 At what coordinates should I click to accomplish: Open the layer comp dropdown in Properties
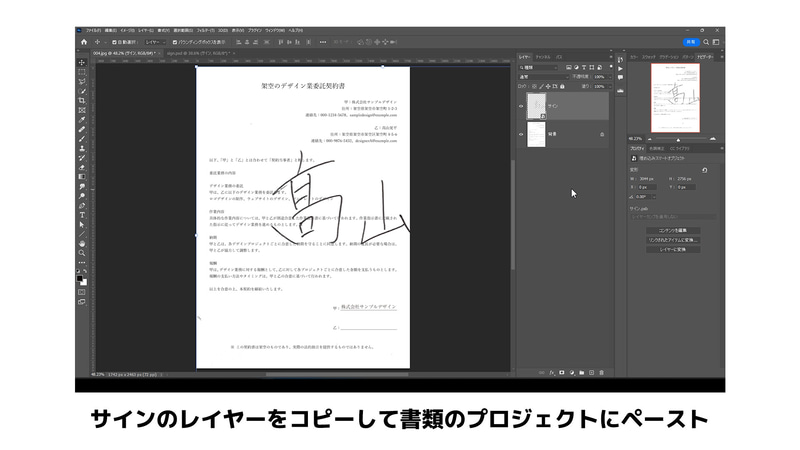coord(673,217)
